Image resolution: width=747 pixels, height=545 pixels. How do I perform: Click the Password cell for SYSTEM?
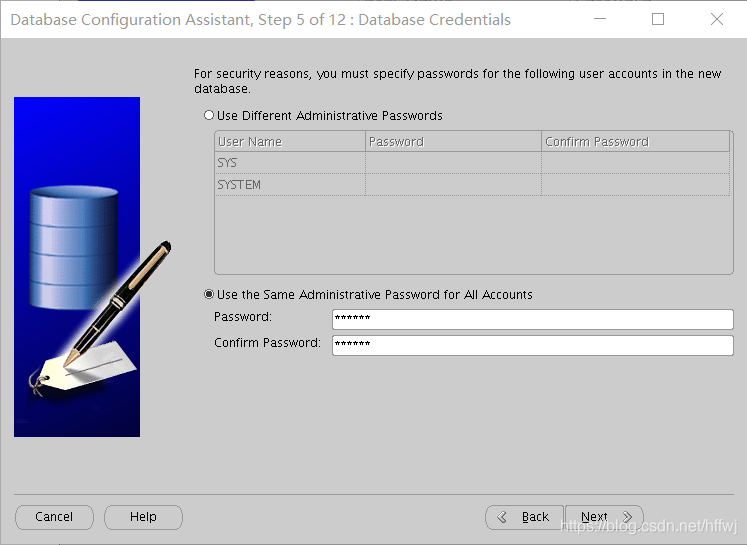click(x=453, y=185)
